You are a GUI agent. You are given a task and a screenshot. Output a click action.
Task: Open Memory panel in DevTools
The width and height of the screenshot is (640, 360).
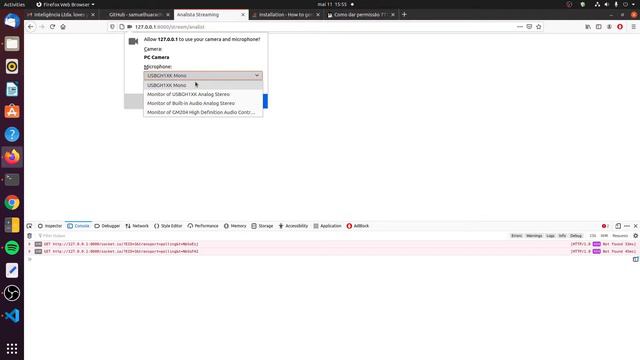click(x=235, y=226)
